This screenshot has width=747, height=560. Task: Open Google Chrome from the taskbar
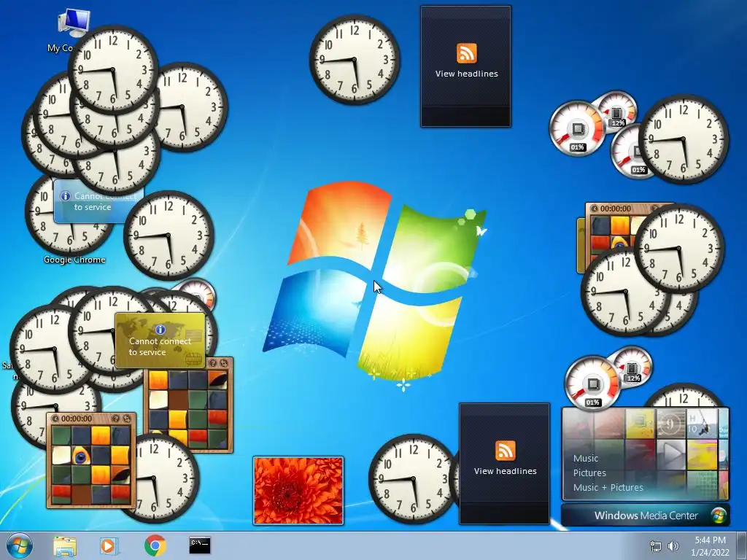click(x=155, y=545)
